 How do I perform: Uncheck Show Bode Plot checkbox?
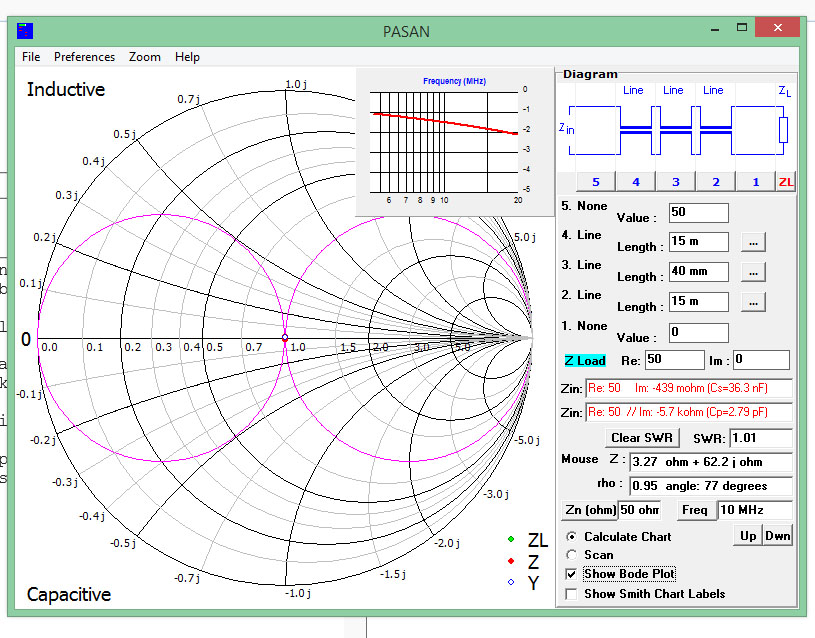pos(571,574)
